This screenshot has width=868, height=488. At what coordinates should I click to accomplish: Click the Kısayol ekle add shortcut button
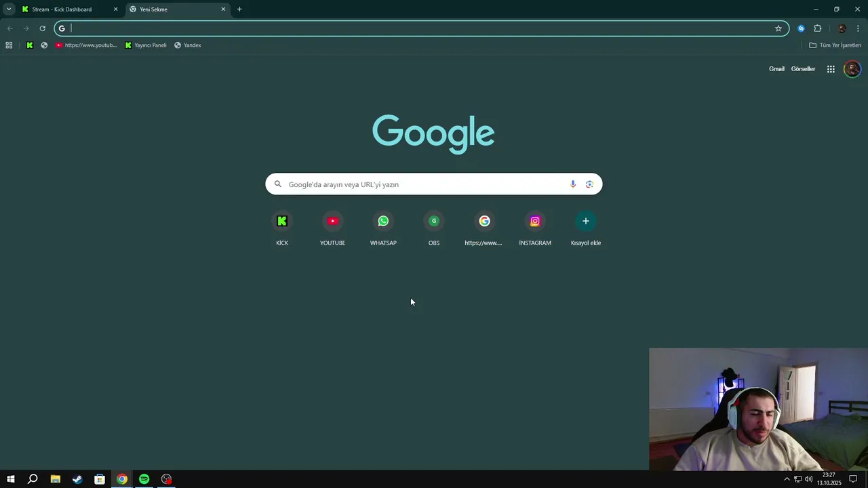586,228
